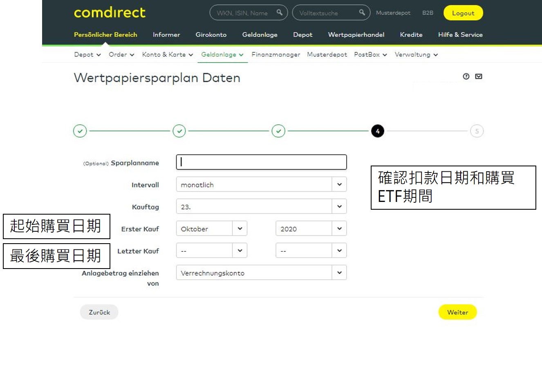
Task: Click the Weiter button
Action: [457, 312]
